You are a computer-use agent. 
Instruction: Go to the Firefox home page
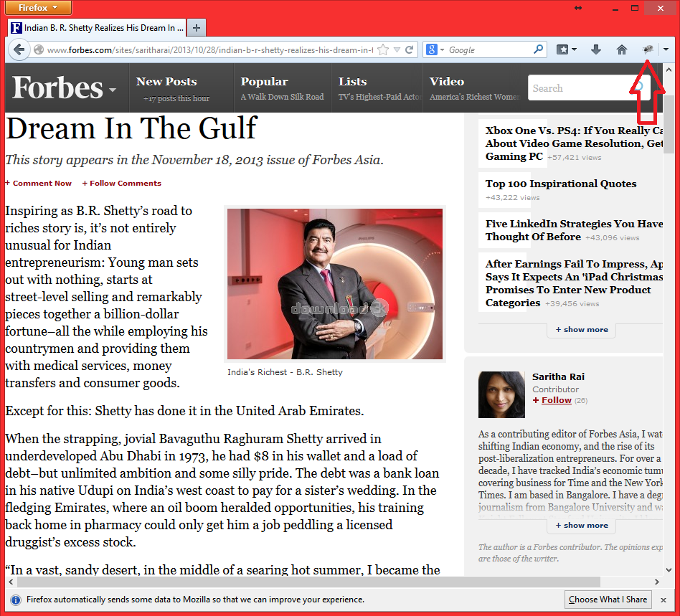point(621,50)
